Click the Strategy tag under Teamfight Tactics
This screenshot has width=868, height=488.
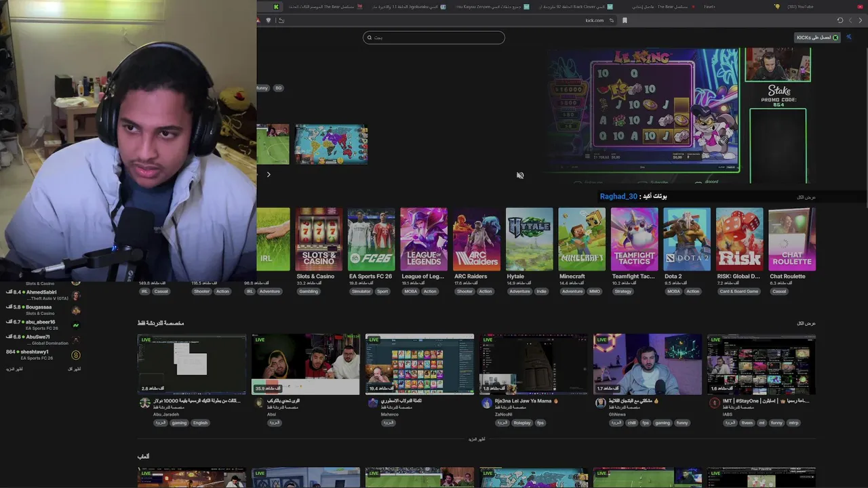623,291
